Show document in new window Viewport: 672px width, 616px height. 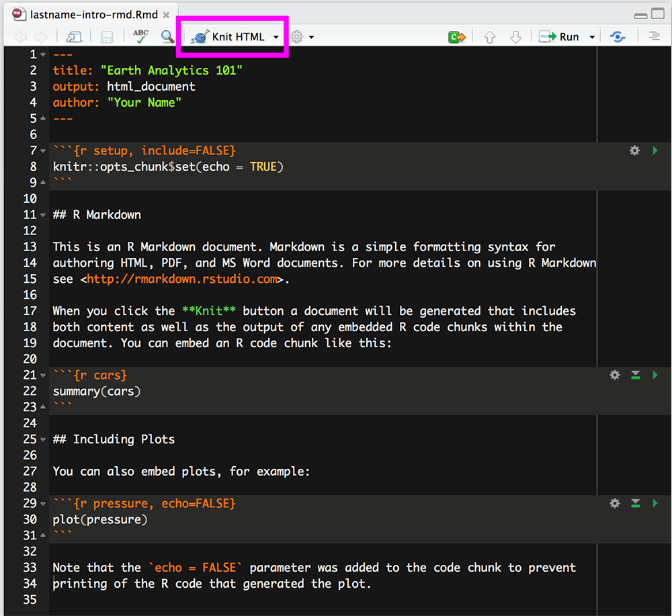[x=74, y=37]
